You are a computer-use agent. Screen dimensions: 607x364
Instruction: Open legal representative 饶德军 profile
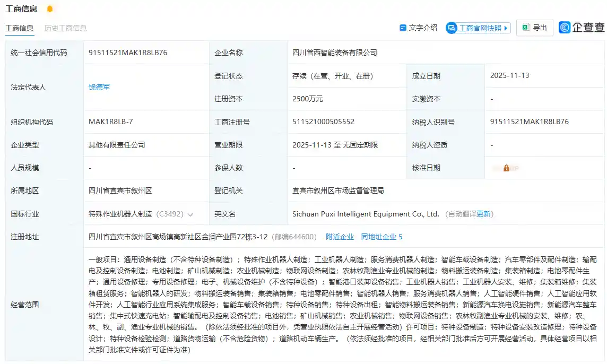99,87
